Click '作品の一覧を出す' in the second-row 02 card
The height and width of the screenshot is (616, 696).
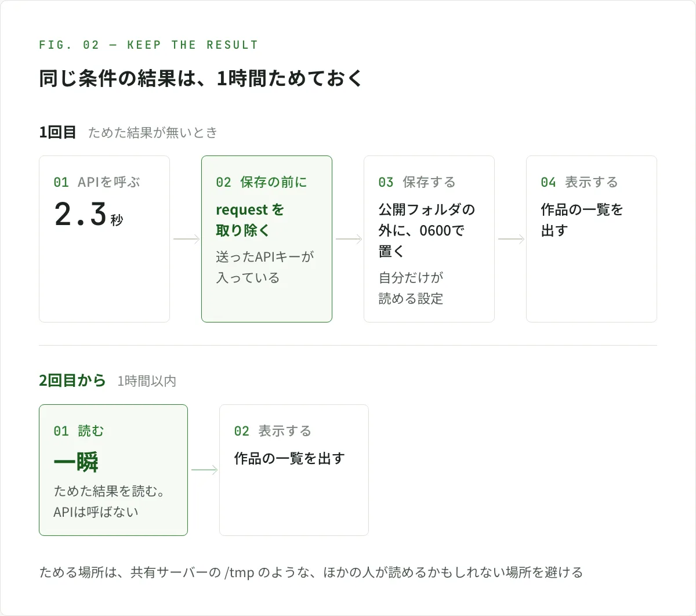pyautogui.click(x=289, y=458)
